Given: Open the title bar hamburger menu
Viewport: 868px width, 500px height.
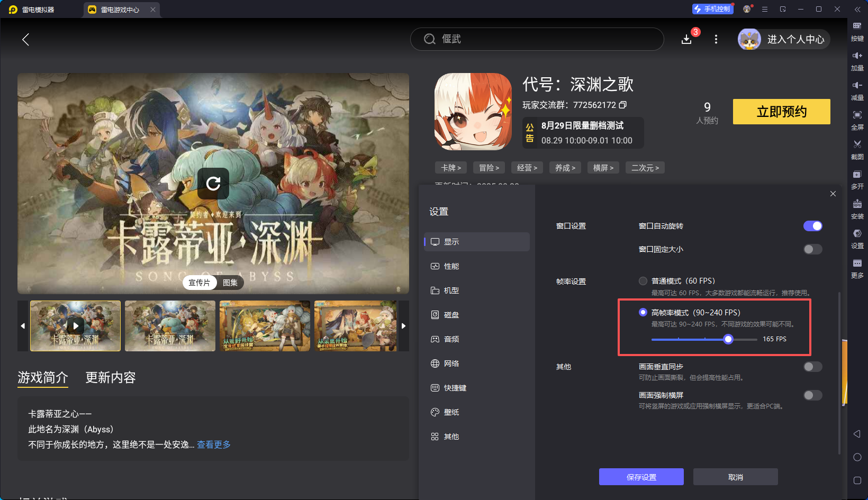Looking at the screenshot, I should 765,9.
